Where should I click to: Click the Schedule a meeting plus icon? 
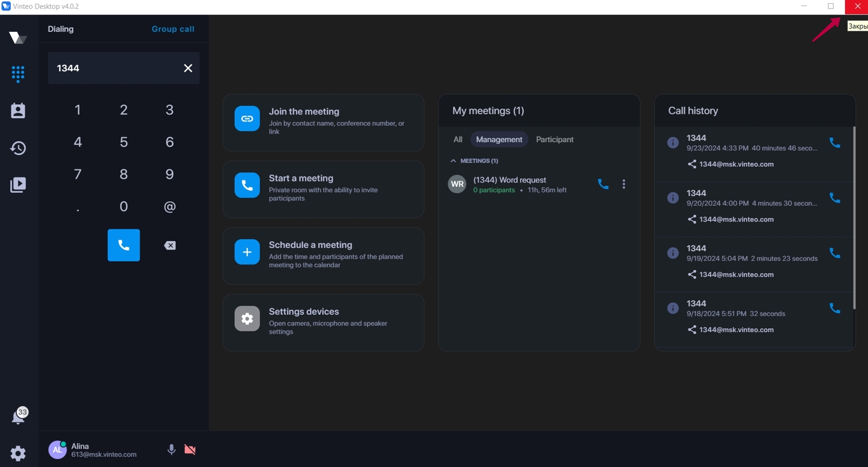[247, 252]
